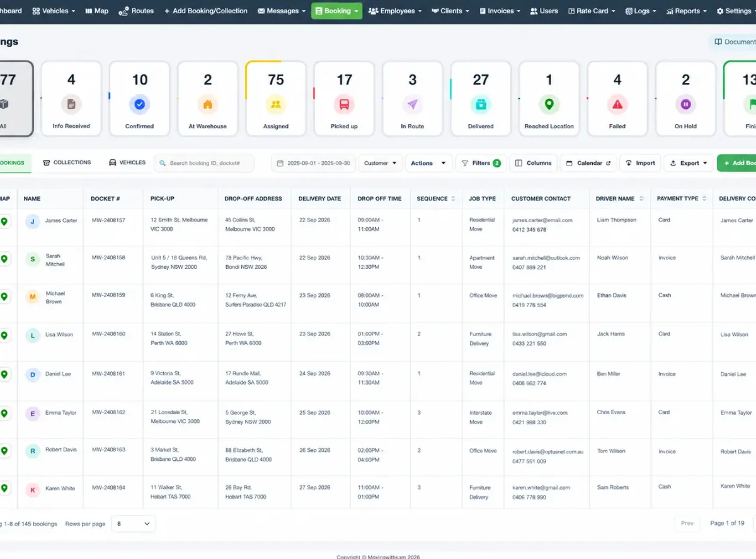The image size is (756, 559).
Task: Open the Map page
Action: click(96, 11)
